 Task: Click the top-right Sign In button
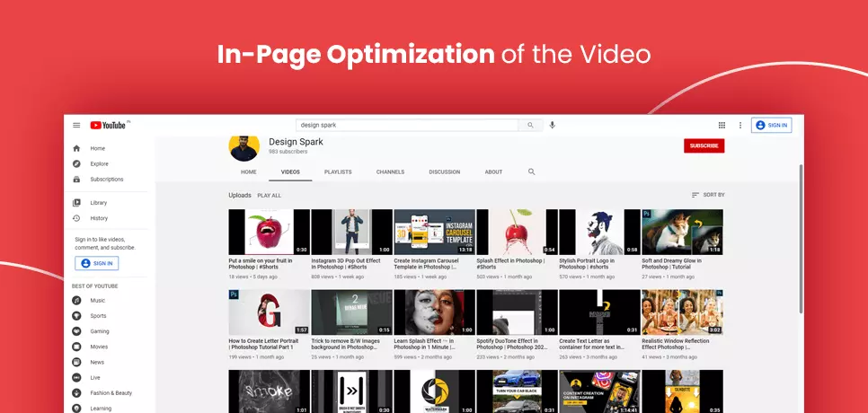coord(771,126)
